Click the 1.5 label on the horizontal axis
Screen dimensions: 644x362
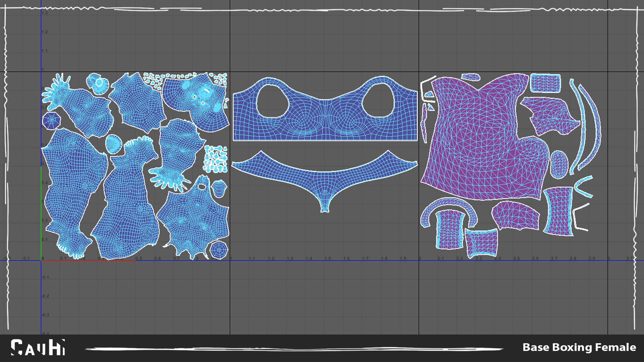[327, 258]
